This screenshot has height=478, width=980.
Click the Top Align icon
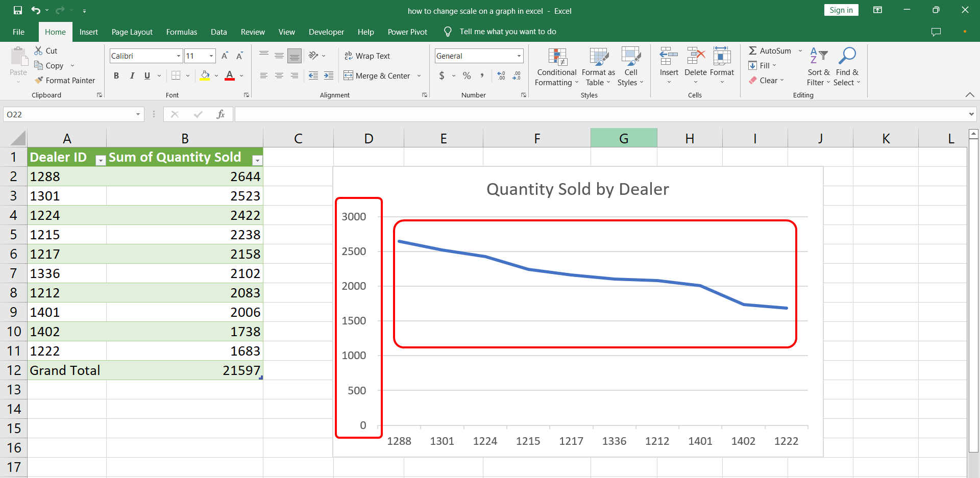pos(264,56)
